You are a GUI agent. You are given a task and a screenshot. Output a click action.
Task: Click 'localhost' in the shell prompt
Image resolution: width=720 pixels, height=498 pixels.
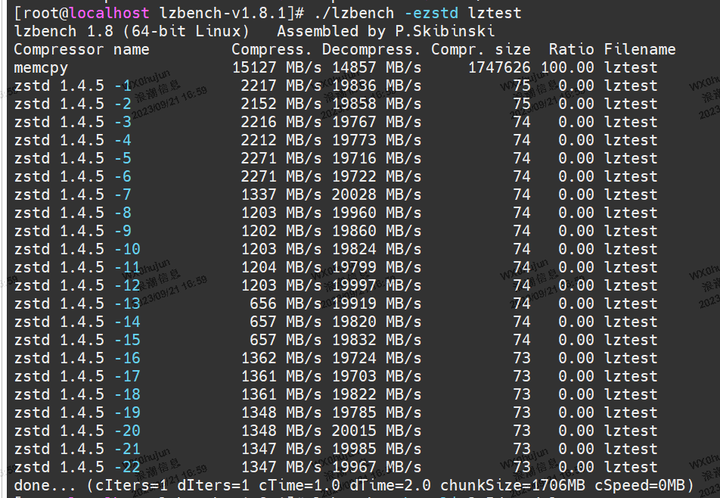(109, 13)
